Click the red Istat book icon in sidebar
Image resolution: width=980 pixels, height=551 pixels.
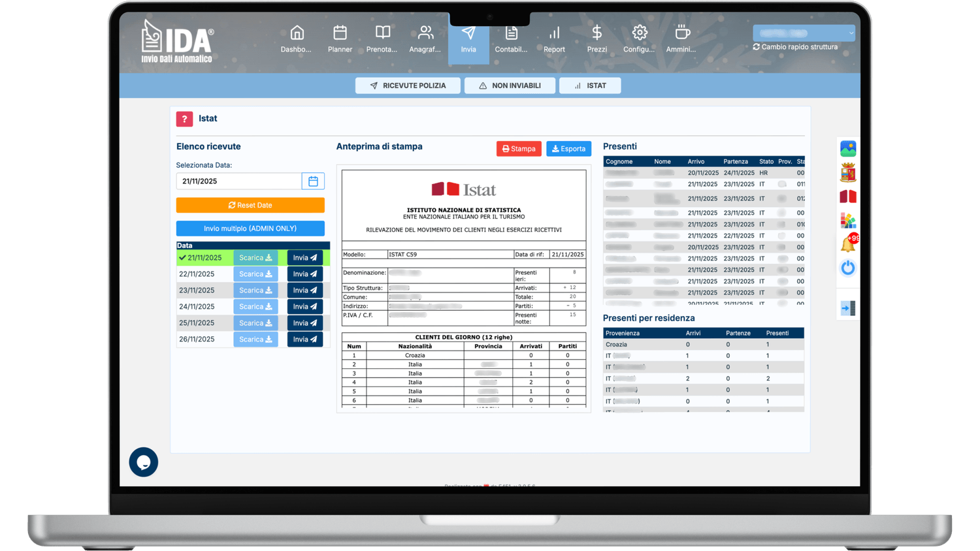click(848, 197)
